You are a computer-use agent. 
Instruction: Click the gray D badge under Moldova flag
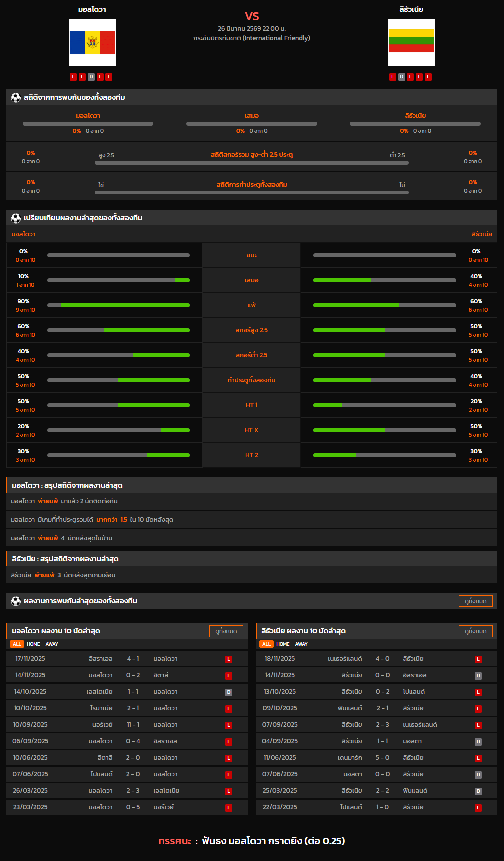pyautogui.click(x=91, y=77)
